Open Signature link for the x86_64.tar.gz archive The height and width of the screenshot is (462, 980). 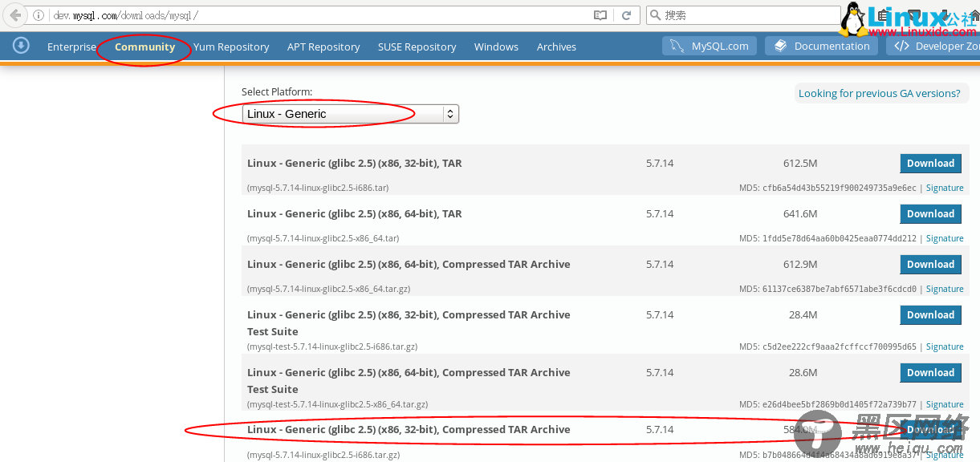pos(945,289)
